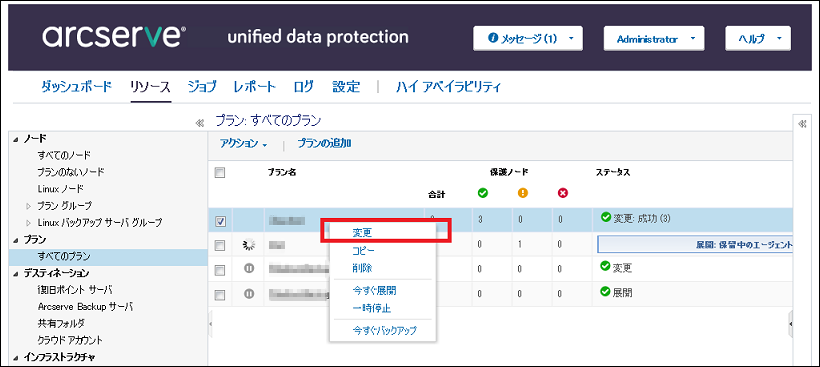820x367 pixels.
Task: Open the メッセージ (1) button
Action: (x=528, y=39)
